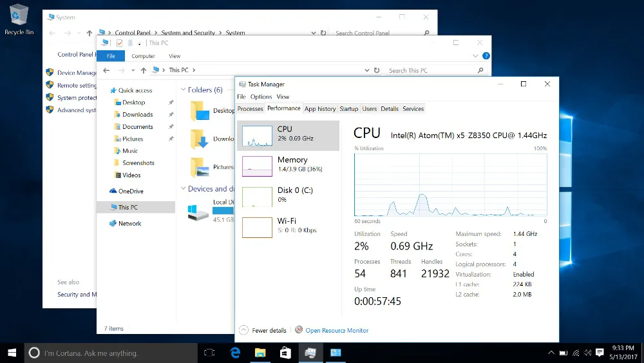Open the Computer ribbon tab

point(144,56)
